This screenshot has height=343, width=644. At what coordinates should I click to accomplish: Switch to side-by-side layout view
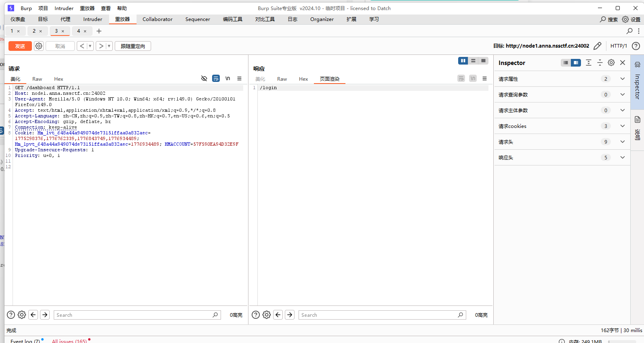point(463,61)
